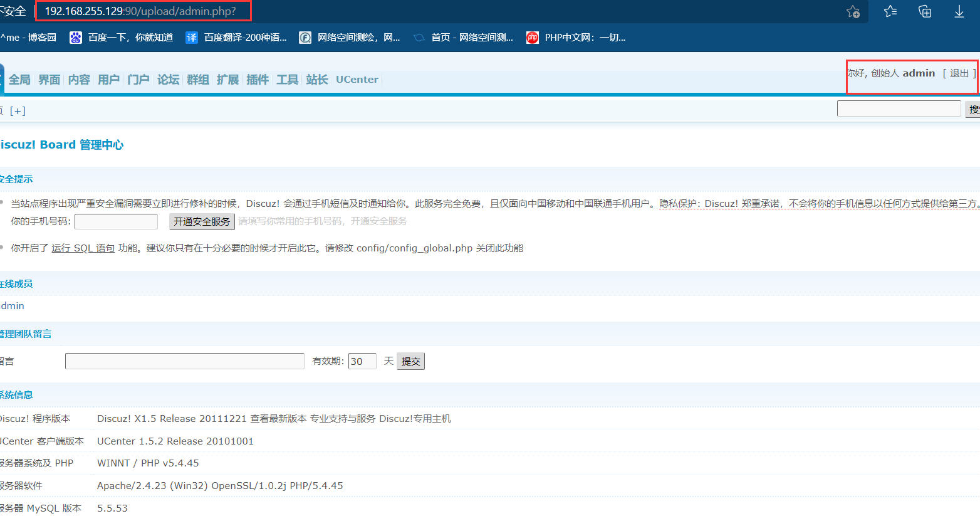Click the 提交 submit button

(410, 361)
